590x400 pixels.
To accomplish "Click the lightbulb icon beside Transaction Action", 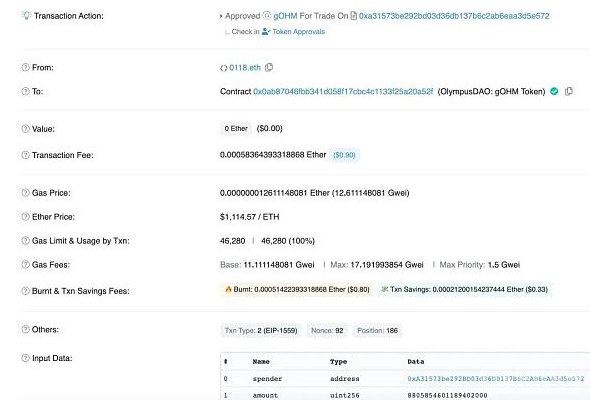I will (26, 15).
